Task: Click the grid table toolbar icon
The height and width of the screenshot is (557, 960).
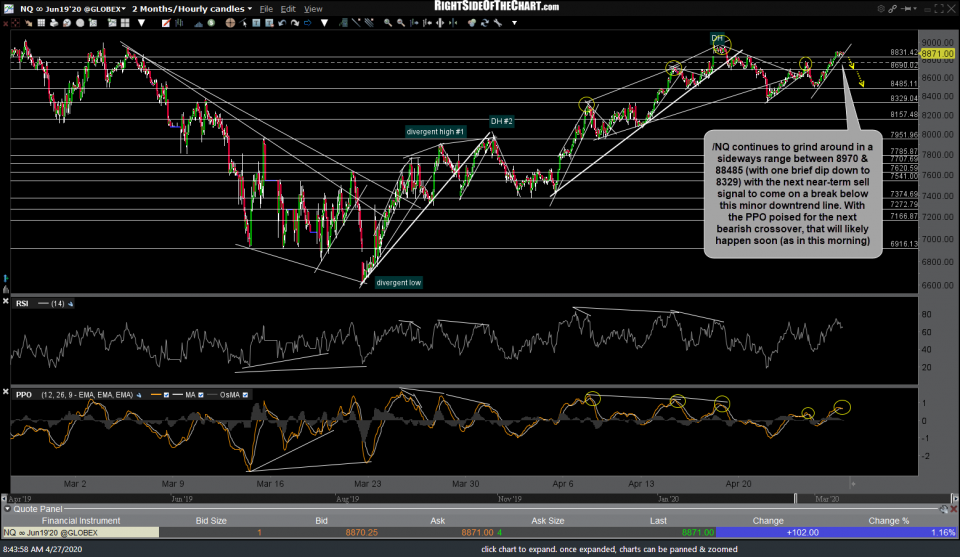Action: [x=41, y=23]
